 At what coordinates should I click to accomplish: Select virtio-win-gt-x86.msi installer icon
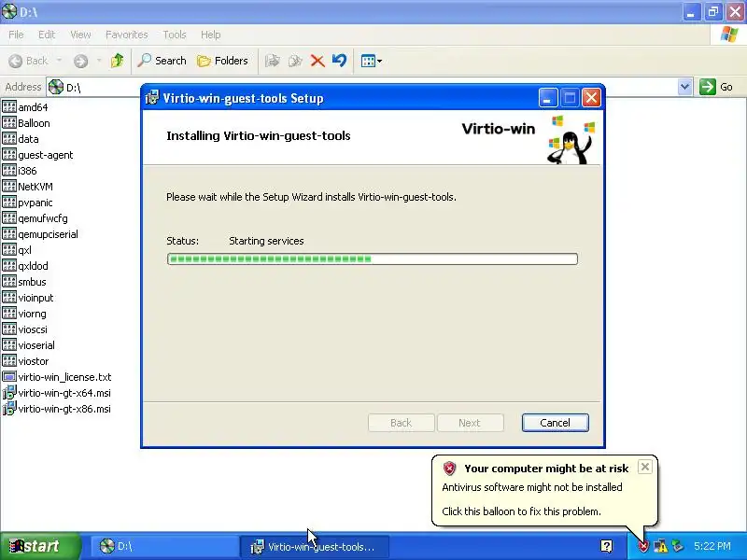[9, 409]
